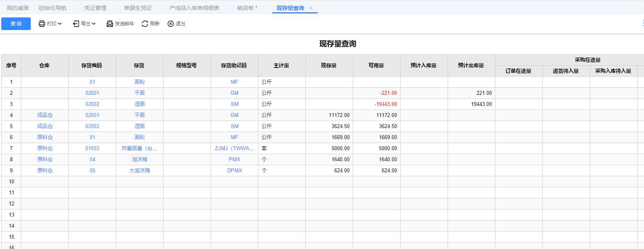Open the 原料仓 link in row 6
The image size is (644, 249).
pyautogui.click(x=45, y=138)
